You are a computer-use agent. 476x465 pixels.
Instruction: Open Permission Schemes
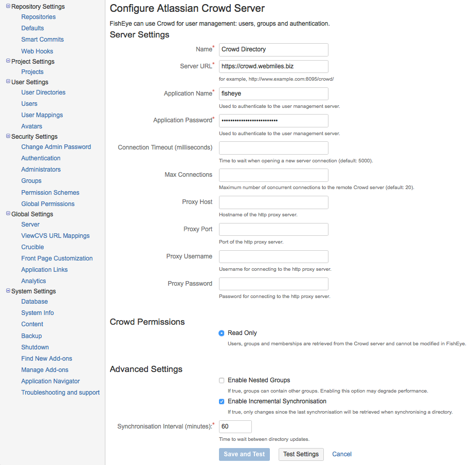[50, 193]
